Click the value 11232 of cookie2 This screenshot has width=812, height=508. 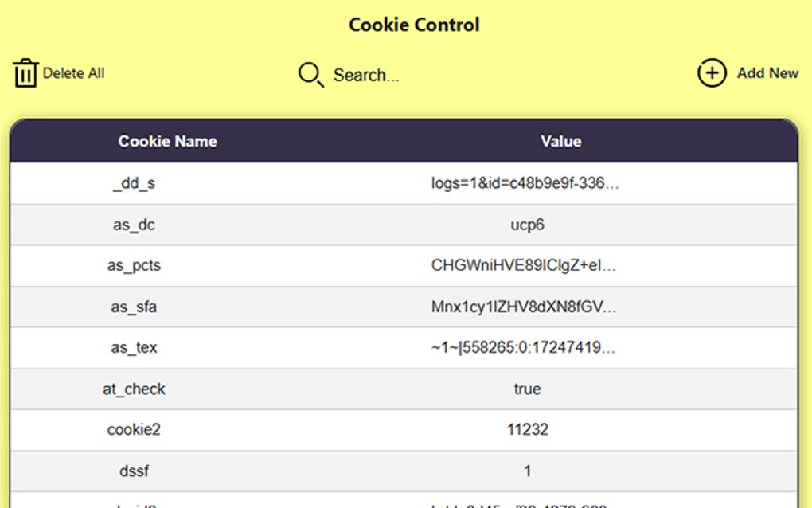pyautogui.click(x=527, y=430)
